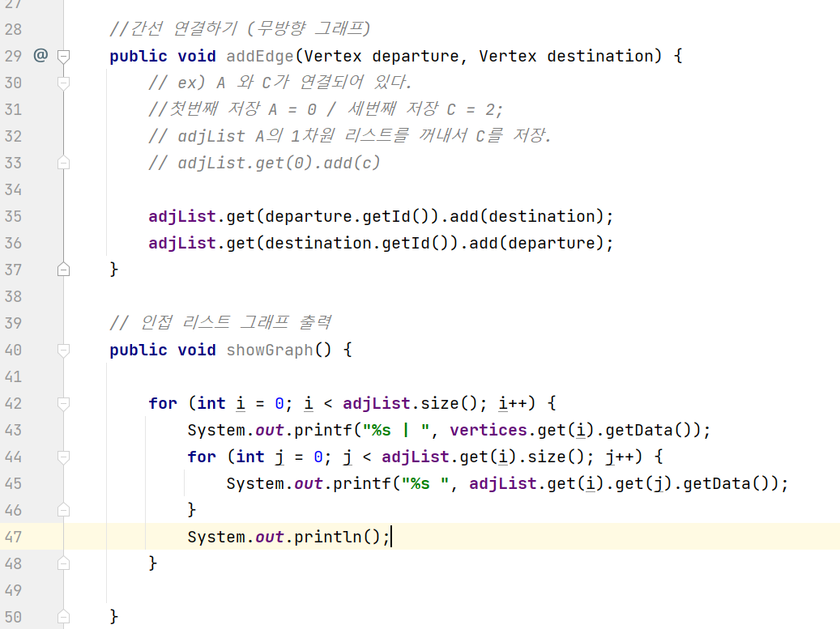Screen dimensions: 840x629
Task: Collapse the outer for loop fold on line 42
Action: pos(63,404)
